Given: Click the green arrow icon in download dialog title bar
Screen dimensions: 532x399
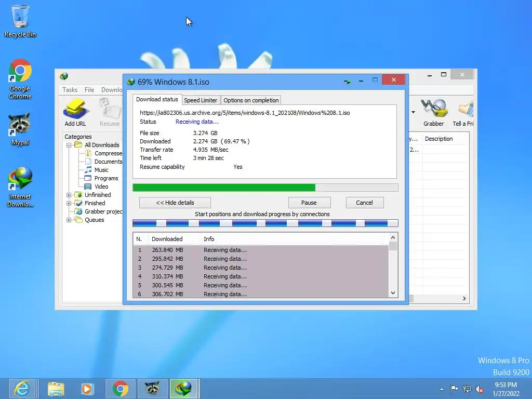Looking at the screenshot, I should (347, 82).
